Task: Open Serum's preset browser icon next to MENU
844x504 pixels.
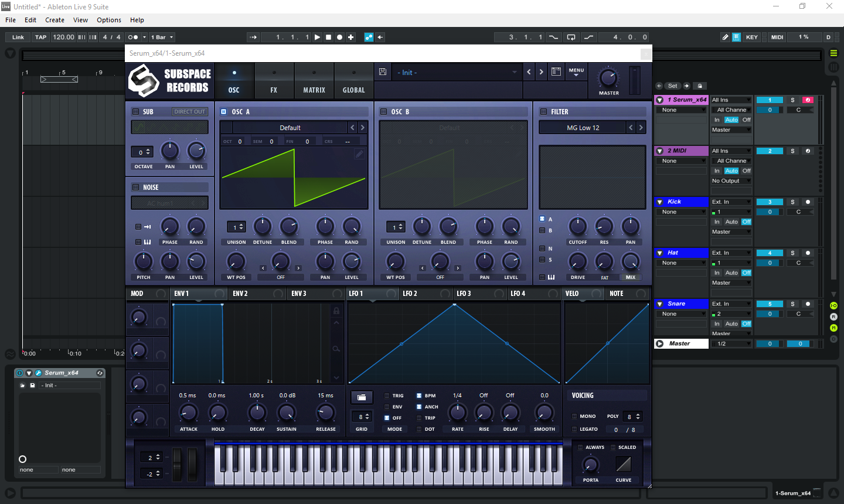Action: (x=556, y=71)
